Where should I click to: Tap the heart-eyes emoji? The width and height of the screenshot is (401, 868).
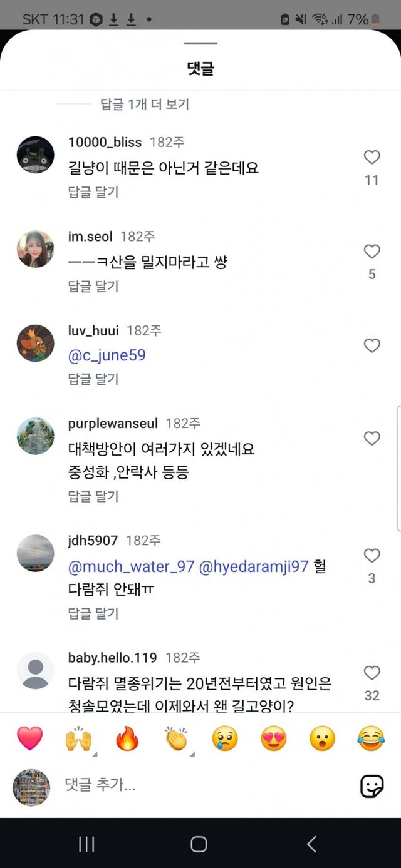tap(273, 738)
